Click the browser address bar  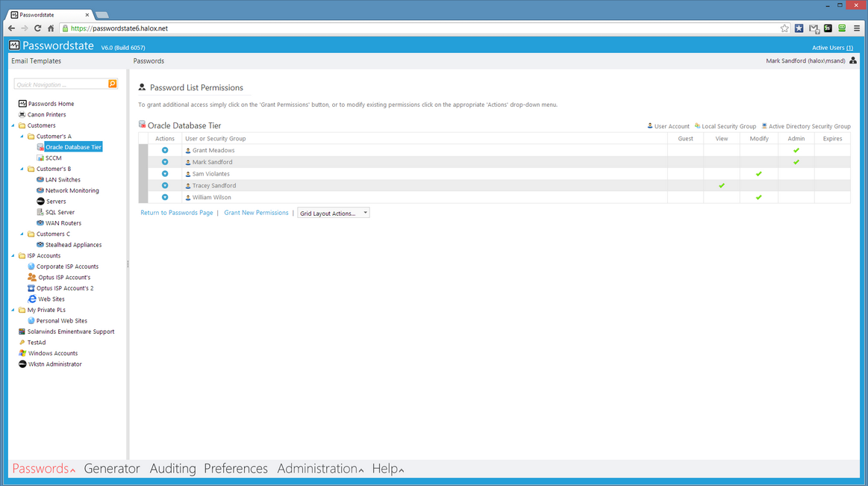point(421,28)
